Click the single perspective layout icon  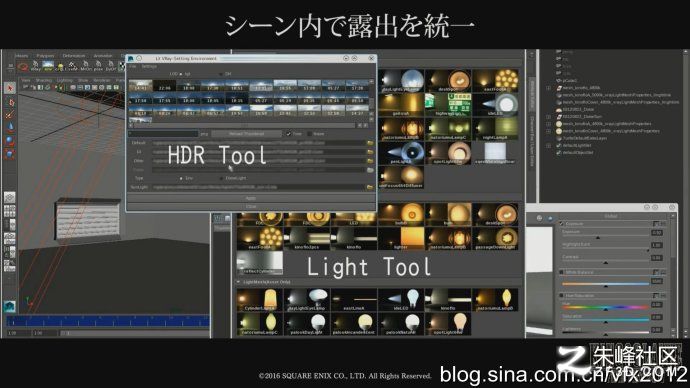[x=10, y=198]
